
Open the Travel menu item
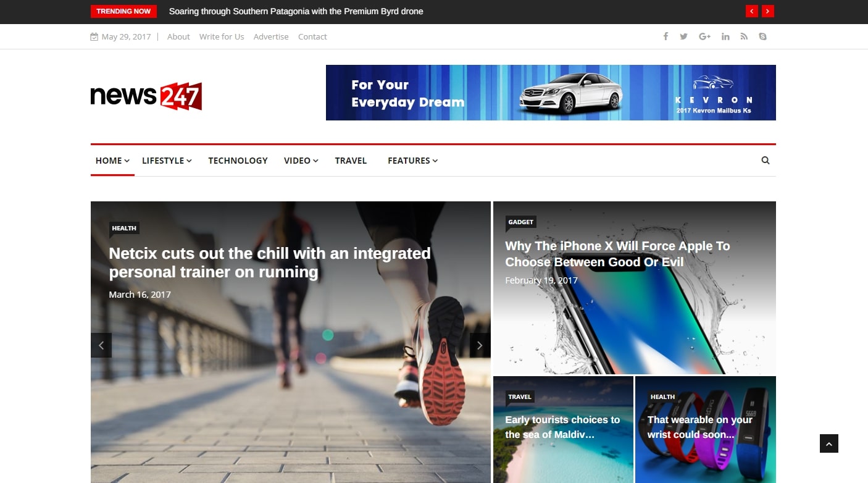[351, 161]
